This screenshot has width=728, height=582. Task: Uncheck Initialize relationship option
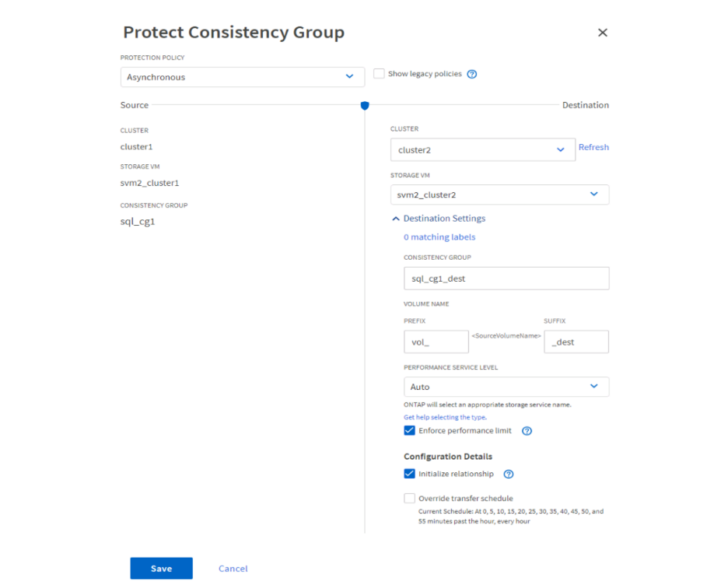tap(410, 474)
